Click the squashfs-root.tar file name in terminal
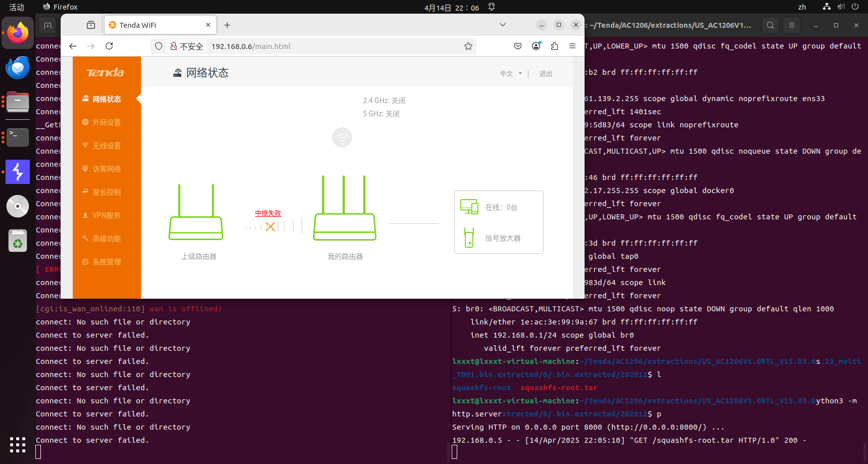The image size is (868, 464). point(559,388)
